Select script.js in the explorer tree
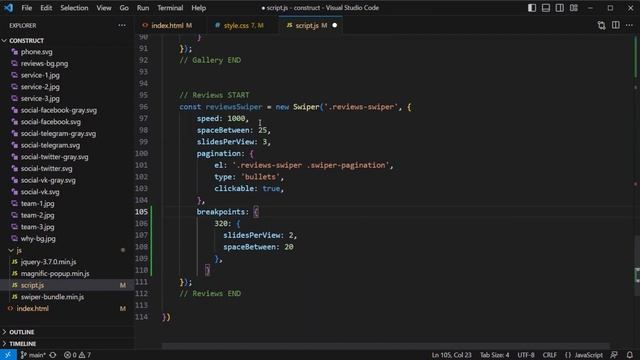The width and height of the screenshot is (640, 360). pos(32,285)
